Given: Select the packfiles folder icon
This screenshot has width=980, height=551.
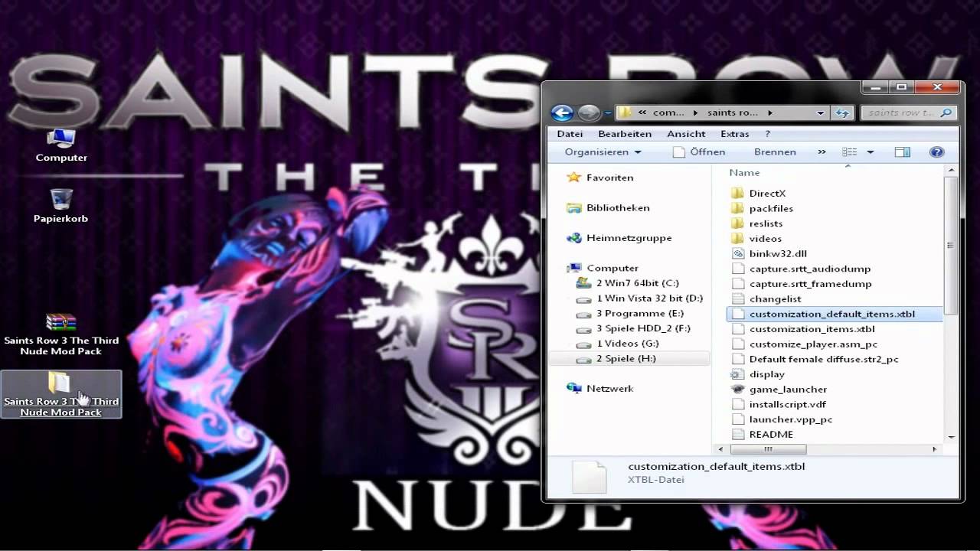Looking at the screenshot, I should (737, 208).
